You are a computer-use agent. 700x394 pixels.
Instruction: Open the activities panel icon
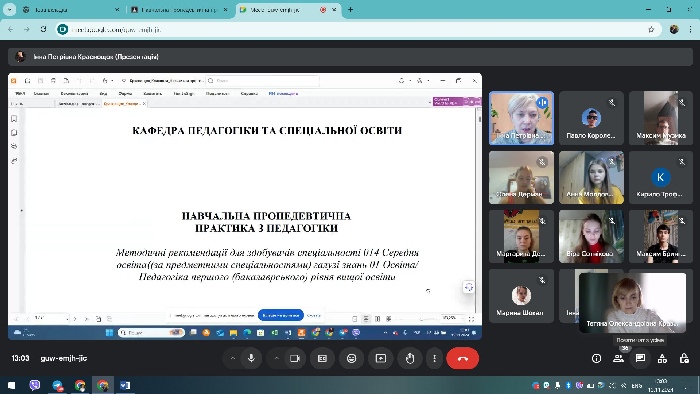tap(662, 358)
